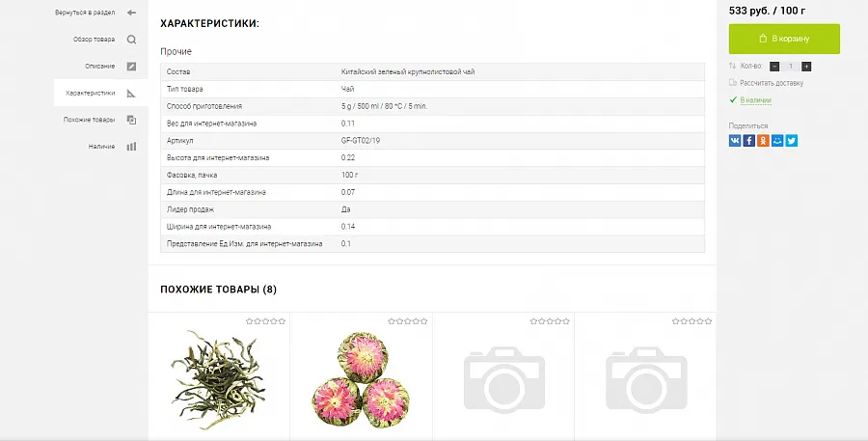Click the Ширина value 0.14
Screen dimensions: 868x441
click(x=347, y=227)
